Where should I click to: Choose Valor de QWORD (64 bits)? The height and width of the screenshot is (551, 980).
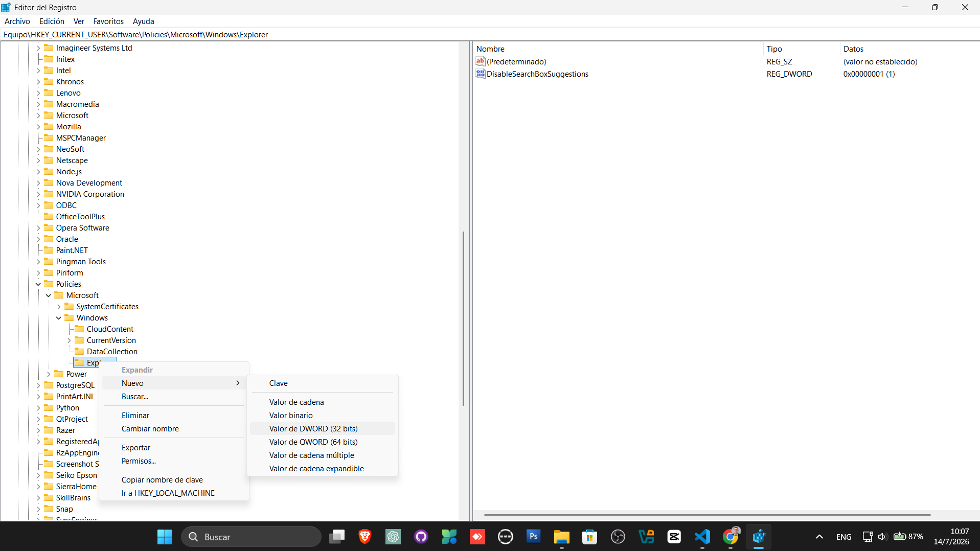click(323, 442)
